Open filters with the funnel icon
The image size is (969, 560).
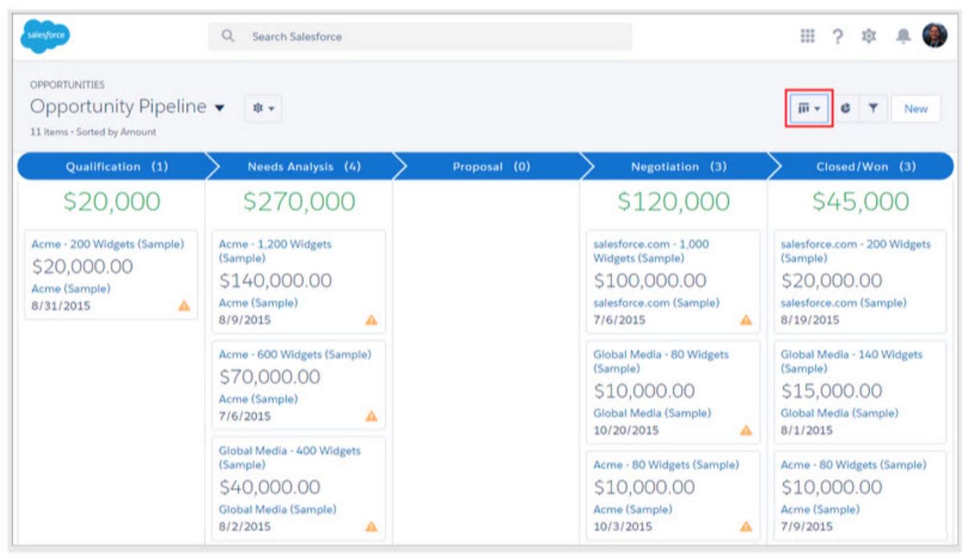pos(873,109)
